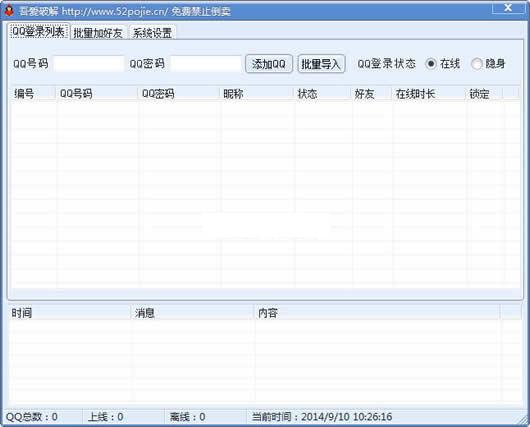Click the 批量导入 button
The height and width of the screenshot is (427, 530).
(x=321, y=64)
